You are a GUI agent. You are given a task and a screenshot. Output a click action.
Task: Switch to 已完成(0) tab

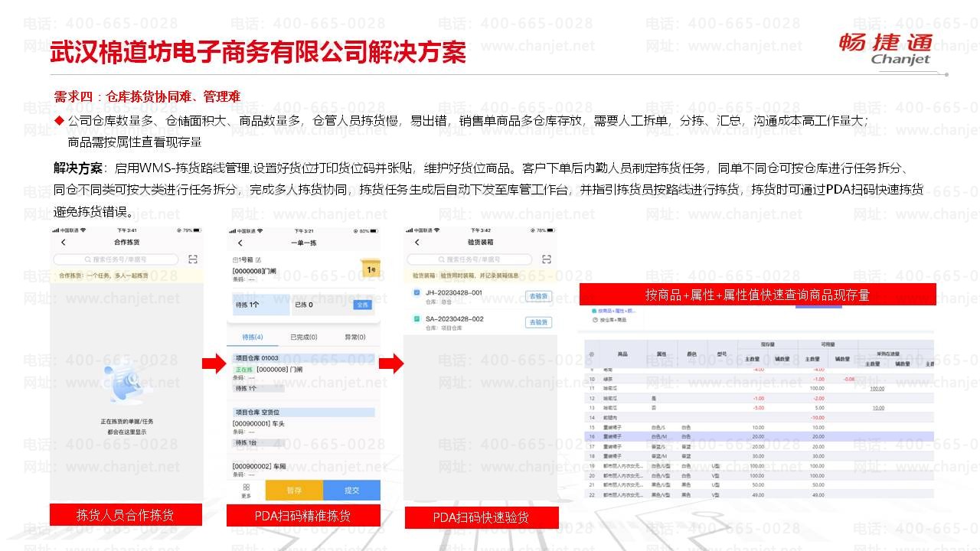click(304, 337)
